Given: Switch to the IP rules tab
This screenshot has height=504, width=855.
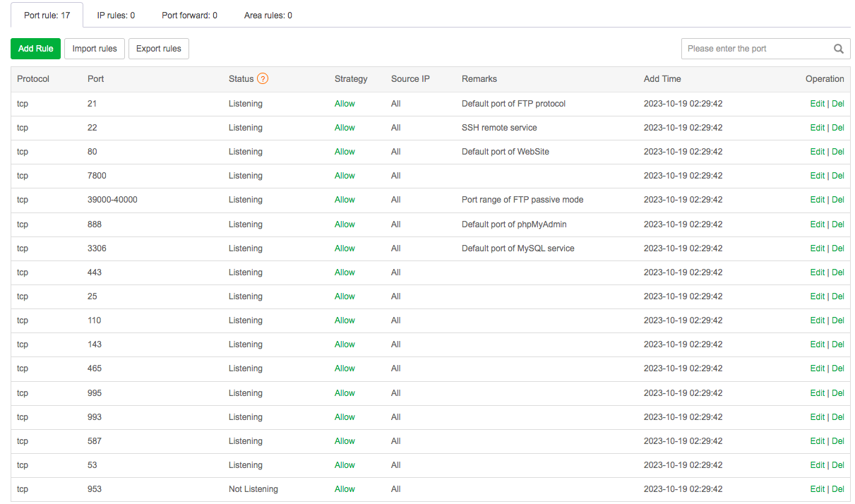Looking at the screenshot, I should tap(116, 15).
